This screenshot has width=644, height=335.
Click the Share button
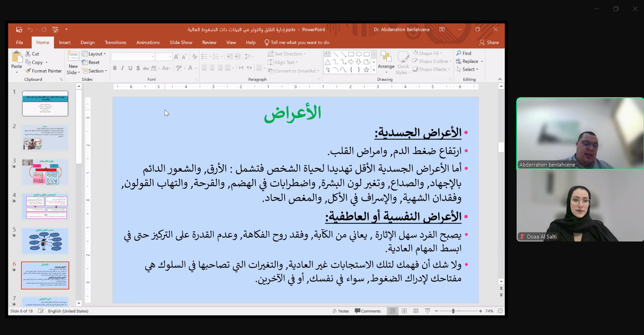(x=489, y=42)
